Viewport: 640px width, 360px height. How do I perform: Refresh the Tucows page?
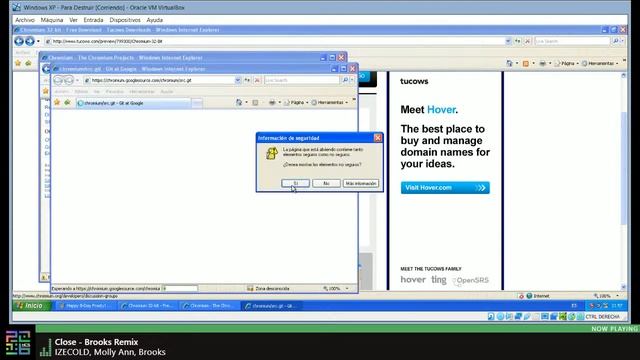[x=518, y=41]
